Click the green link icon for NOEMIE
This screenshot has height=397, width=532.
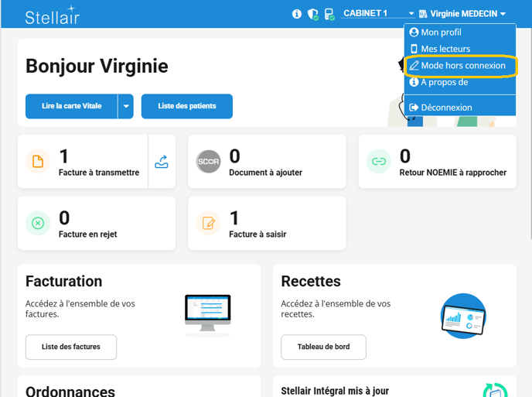pyautogui.click(x=379, y=161)
